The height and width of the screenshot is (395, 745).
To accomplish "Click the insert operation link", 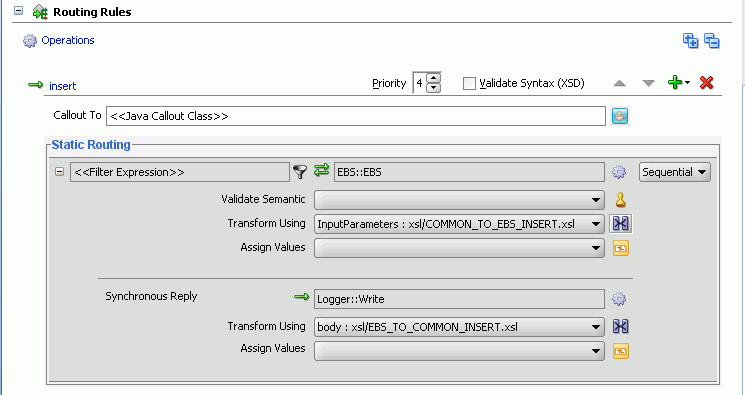I will pos(63,86).
